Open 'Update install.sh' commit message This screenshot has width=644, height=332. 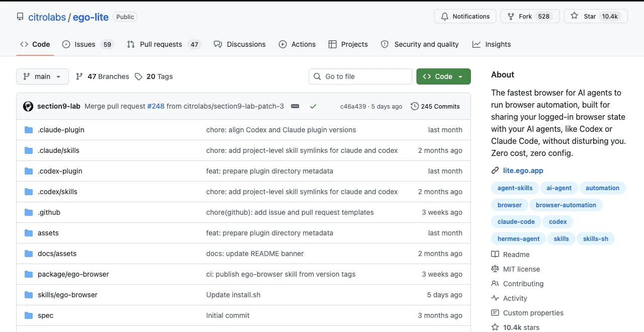coord(233,295)
